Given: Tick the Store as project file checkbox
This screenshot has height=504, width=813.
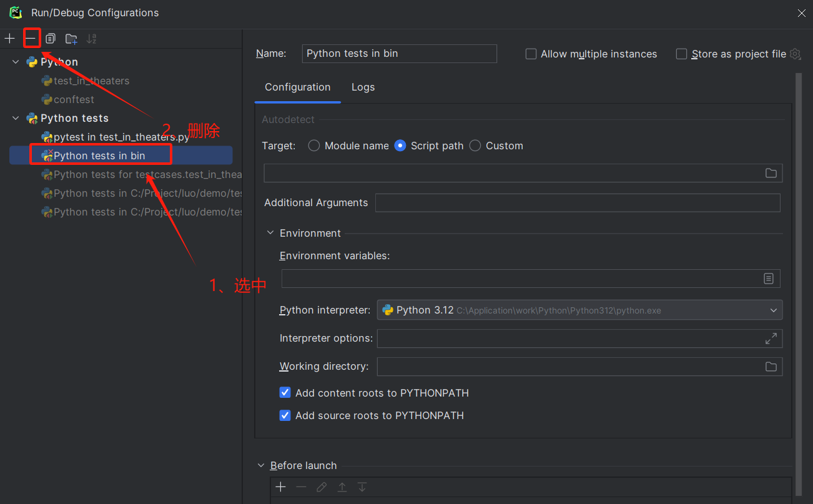Looking at the screenshot, I should click(x=682, y=54).
